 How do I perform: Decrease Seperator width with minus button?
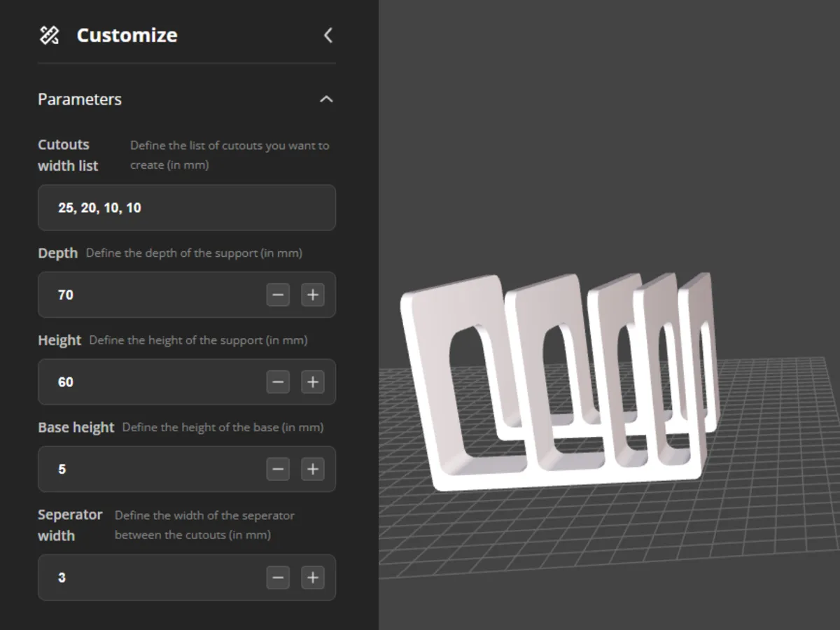tap(278, 577)
